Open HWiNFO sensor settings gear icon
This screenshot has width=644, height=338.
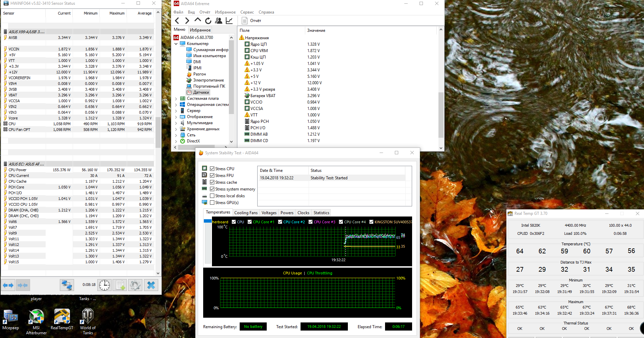135,285
